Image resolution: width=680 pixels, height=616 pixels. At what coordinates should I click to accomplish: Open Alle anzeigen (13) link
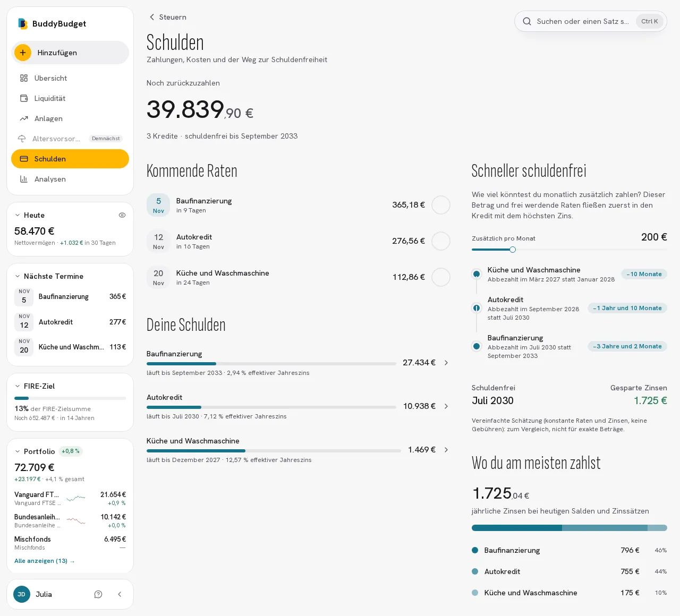(45, 561)
